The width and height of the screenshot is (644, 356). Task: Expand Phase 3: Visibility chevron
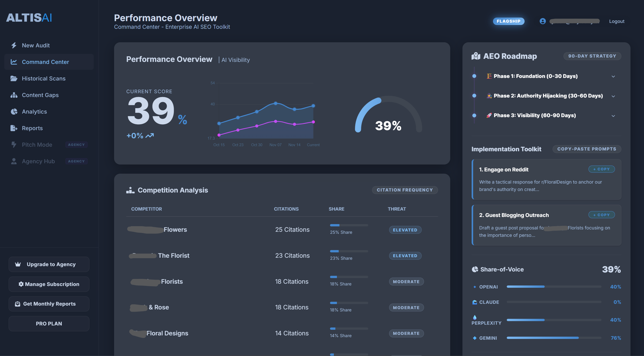click(613, 116)
